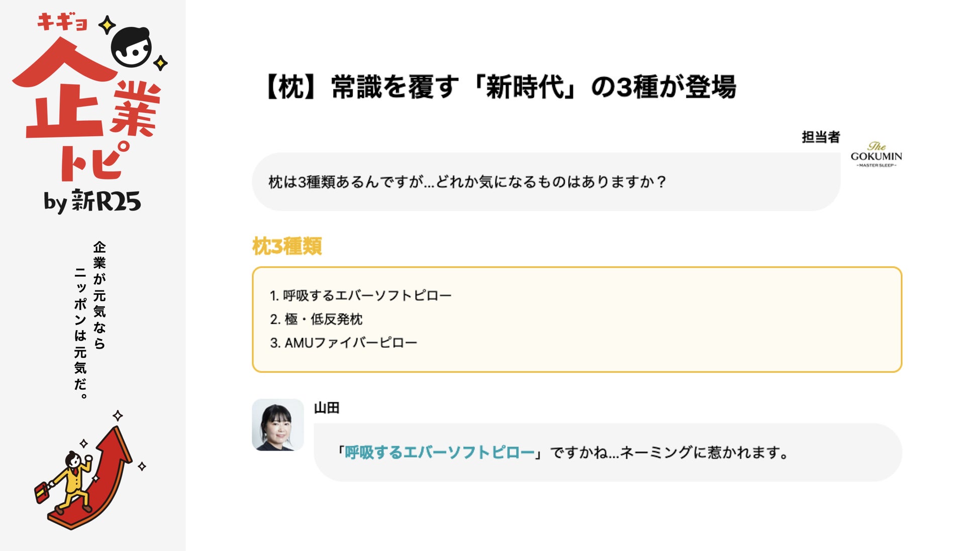The width and height of the screenshot is (980, 551).
Task: Click the sparkle star left of the face icon
Action: pos(107,25)
